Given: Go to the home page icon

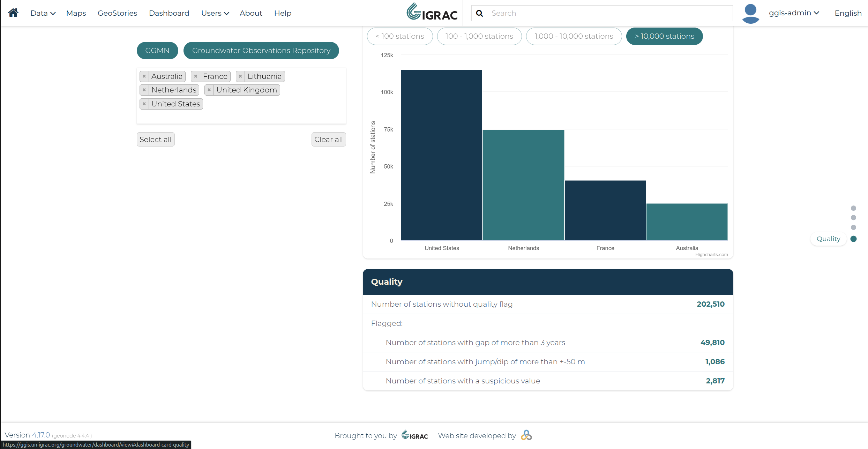Looking at the screenshot, I should 13,13.
